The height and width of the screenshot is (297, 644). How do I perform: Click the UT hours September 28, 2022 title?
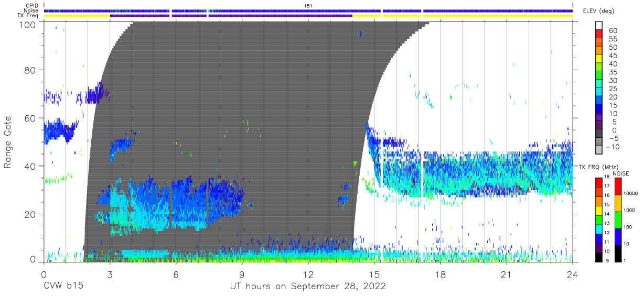(308, 286)
